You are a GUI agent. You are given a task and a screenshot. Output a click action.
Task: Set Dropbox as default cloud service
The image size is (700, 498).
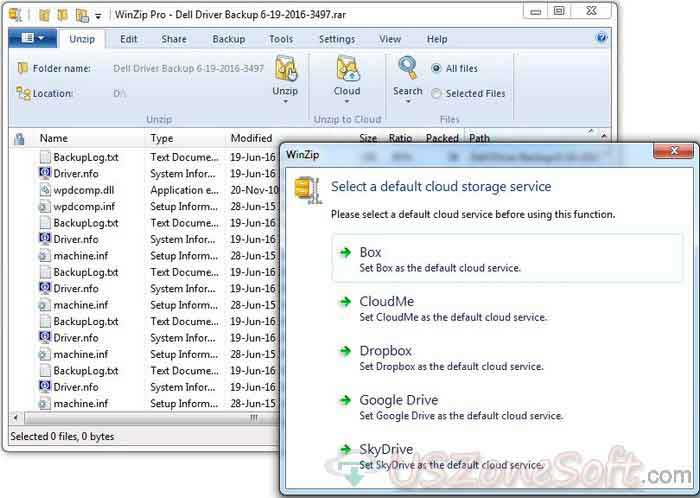click(x=507, y=357)
